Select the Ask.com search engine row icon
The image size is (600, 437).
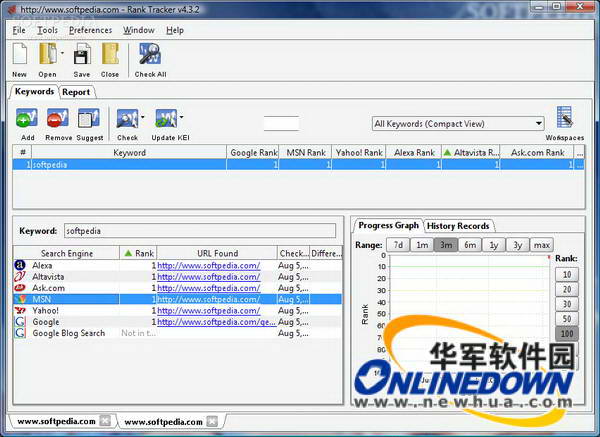click(20, 288)
